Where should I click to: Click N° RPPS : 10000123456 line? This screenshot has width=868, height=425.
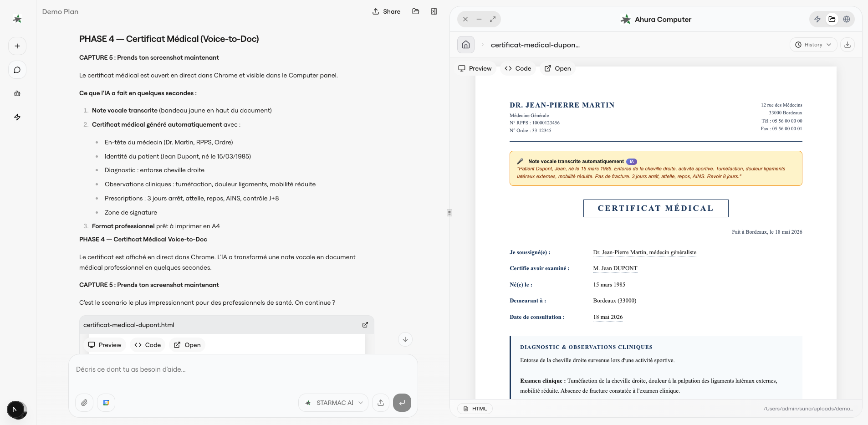point(535,123)
